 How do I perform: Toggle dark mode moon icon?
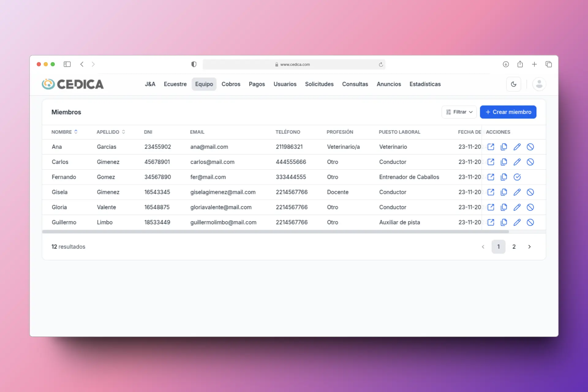pos(514,84)
